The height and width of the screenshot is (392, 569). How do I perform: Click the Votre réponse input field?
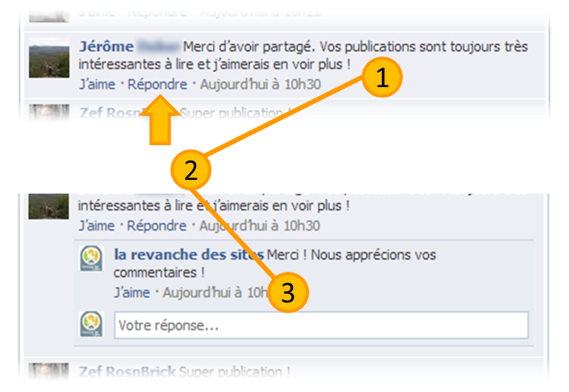pyautogui.click(x=321, y=325)
